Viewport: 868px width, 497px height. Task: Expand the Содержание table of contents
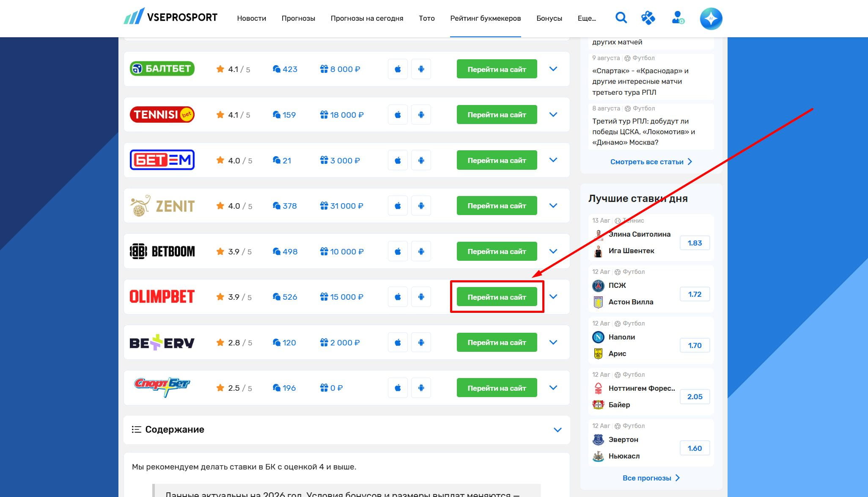[x=558, y=430]
